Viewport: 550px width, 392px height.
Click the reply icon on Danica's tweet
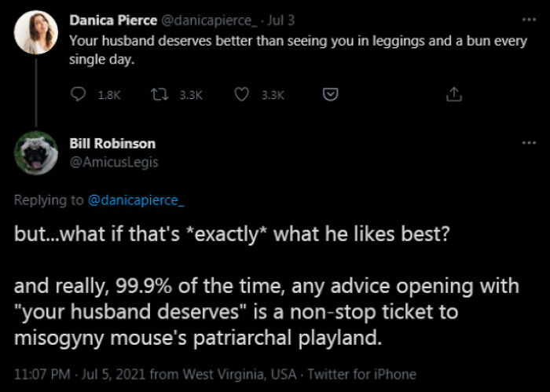tap(78, 95)
